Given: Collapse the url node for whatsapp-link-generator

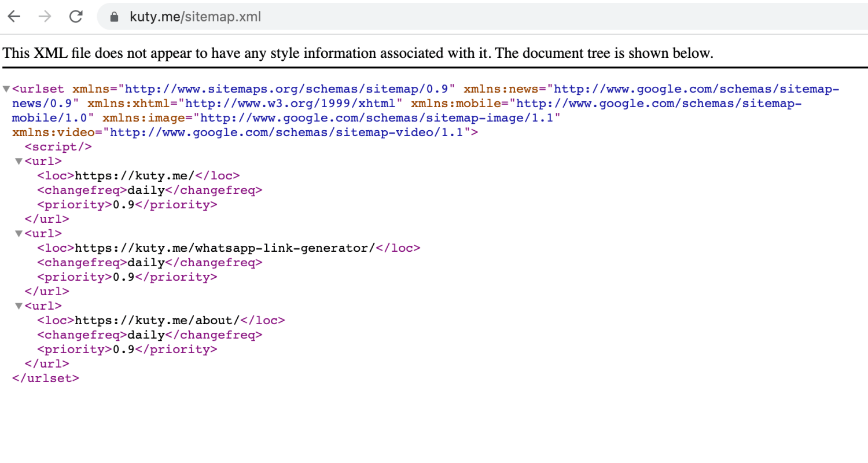Looking at the screenshot, I should (19, 234).
